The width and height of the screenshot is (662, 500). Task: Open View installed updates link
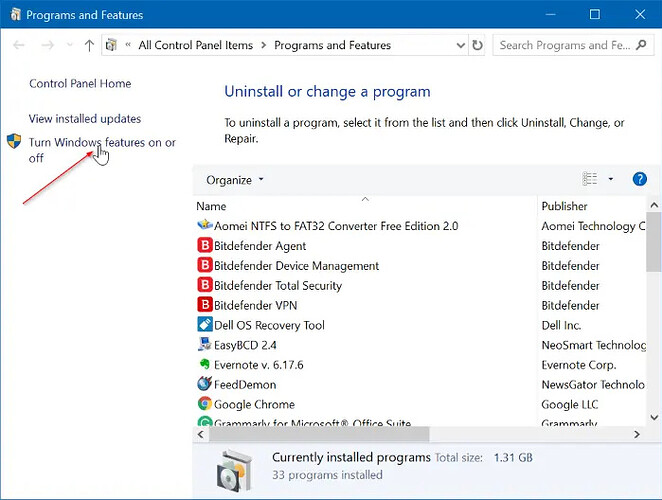coord(85,119)
